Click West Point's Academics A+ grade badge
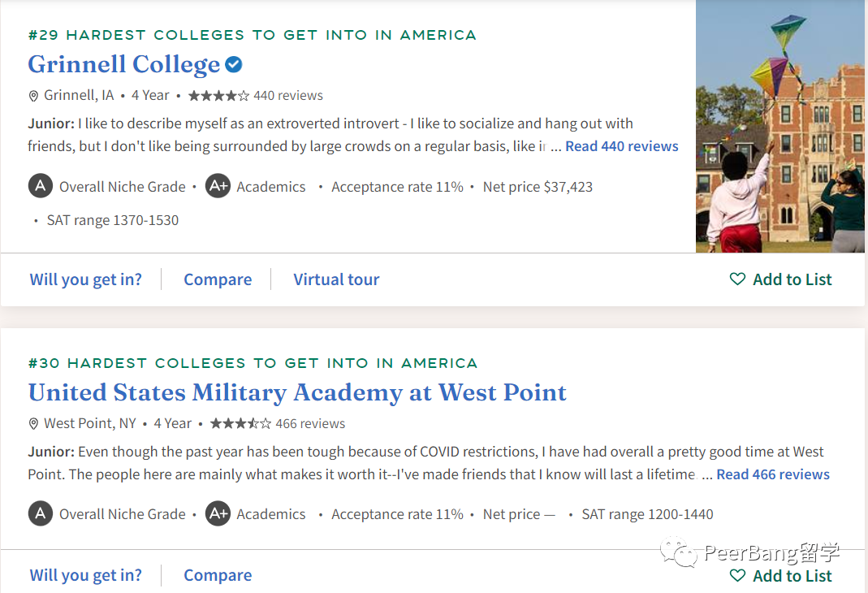The width and height of the screenshot is (868, 593). point(218,514)
